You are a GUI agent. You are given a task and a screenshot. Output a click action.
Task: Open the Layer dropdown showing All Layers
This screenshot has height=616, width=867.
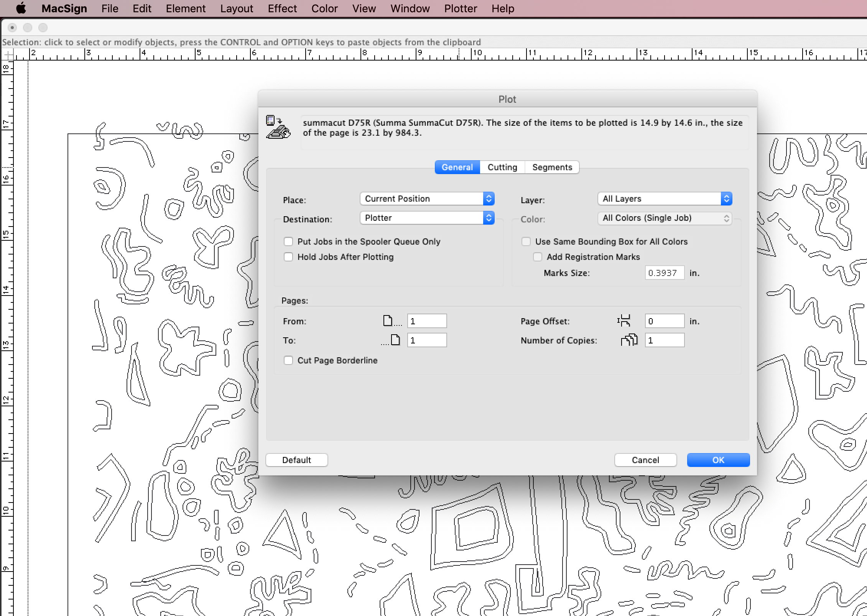665,199
